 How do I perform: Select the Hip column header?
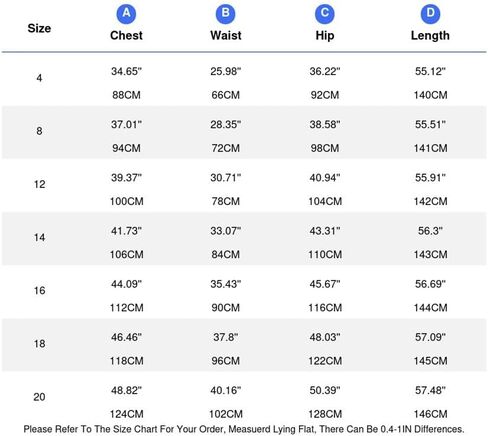[x=325, y=36]
